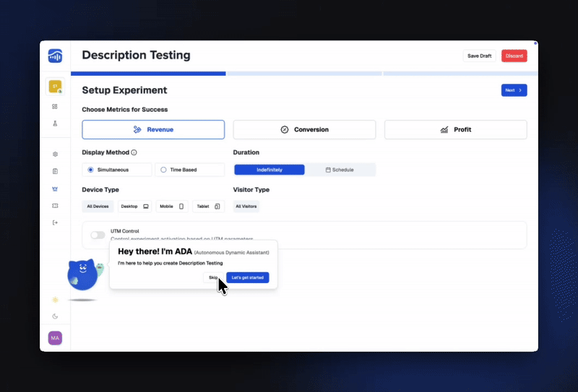Enable the UTM Control toggle
Screen dimensions: 578x392
pyautogui.click(x=98, y=235)
